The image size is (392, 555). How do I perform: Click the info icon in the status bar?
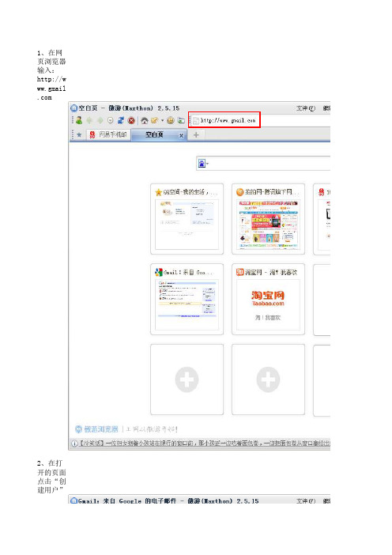click(74, 444)
